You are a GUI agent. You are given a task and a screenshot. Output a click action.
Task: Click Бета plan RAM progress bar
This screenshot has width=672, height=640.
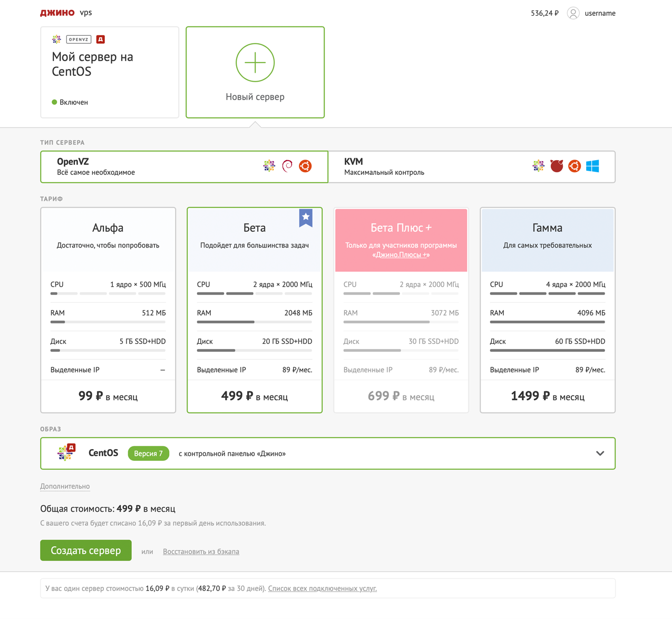pyautogui.click(x=255, y=322)
